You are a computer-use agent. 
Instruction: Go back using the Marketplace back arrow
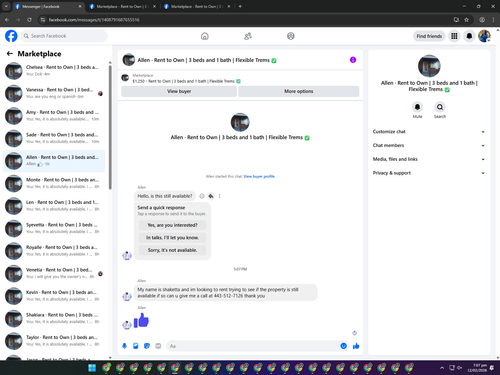10,54
